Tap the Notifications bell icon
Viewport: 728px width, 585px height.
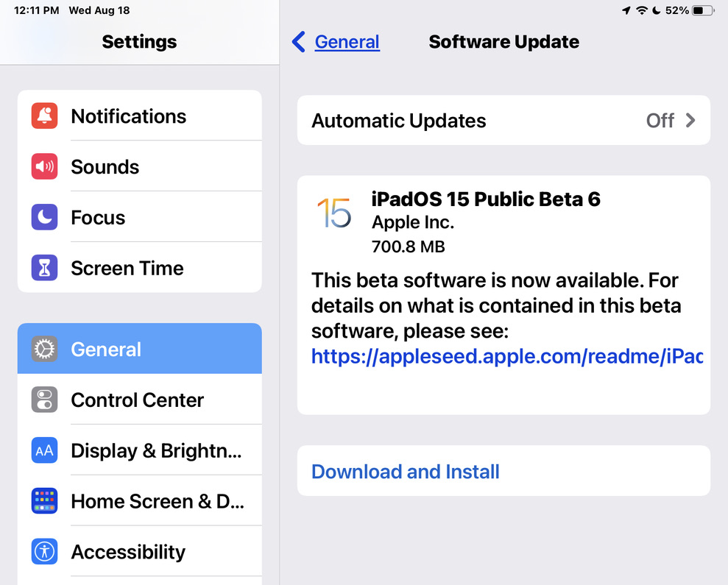[x=45, y=116]
